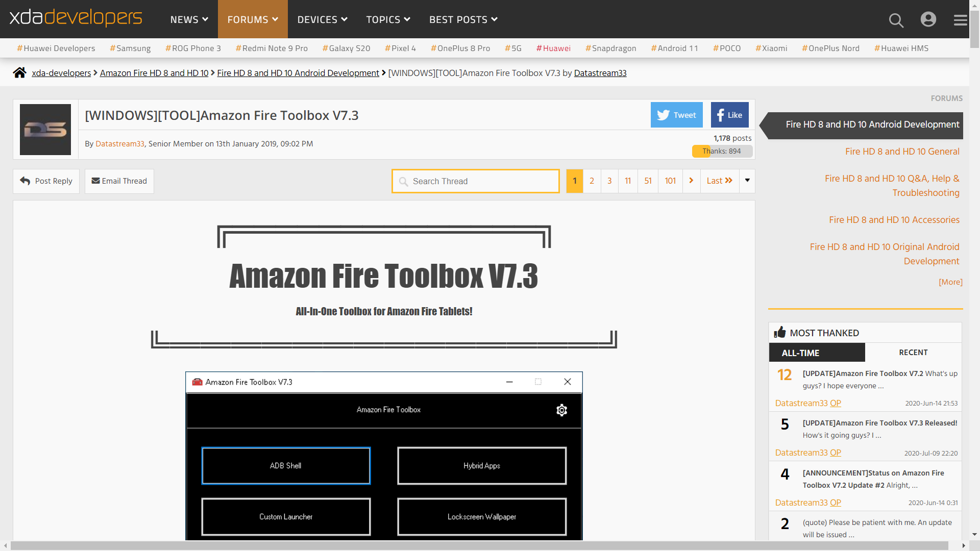Click the horizontal scrollbar at bottom
980x551 pixels.
[x=480, y=545]
